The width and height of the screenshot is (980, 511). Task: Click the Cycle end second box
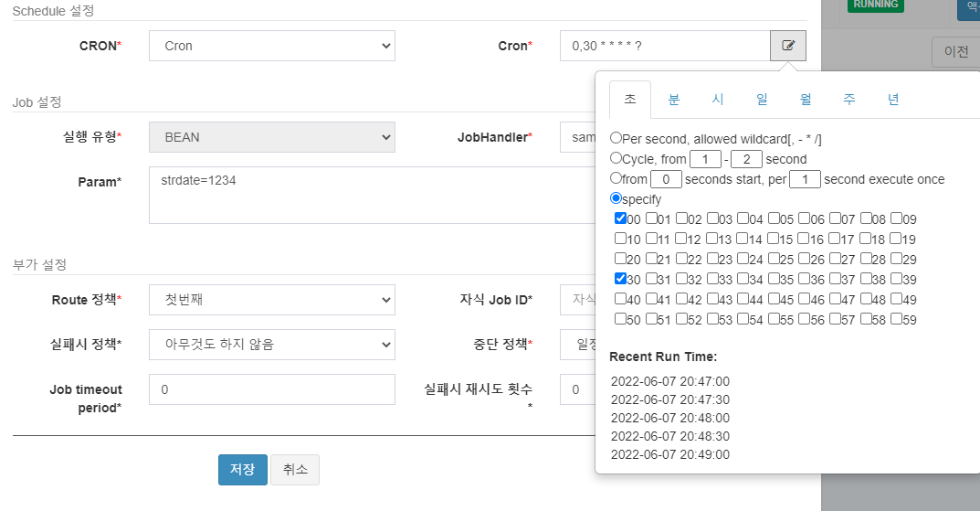coord(746,159)
